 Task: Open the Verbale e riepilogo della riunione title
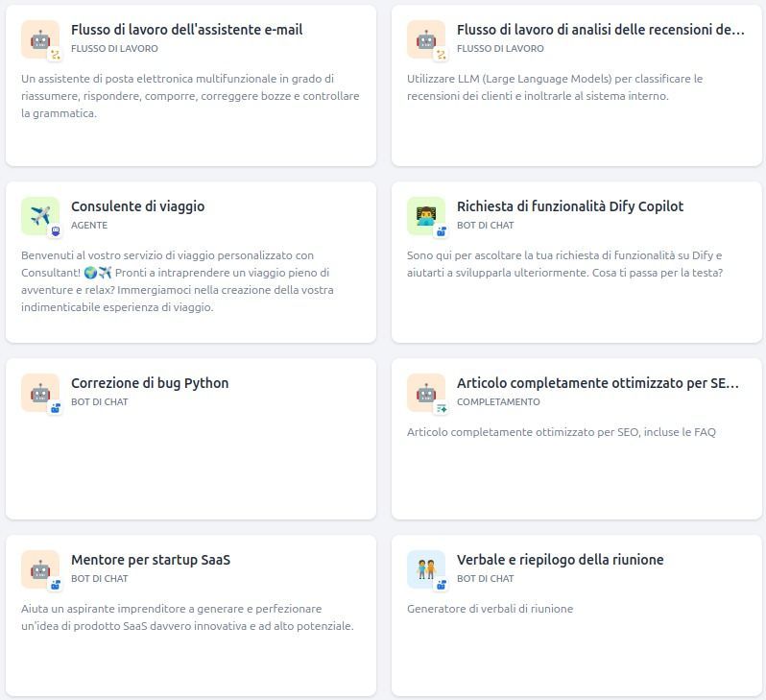tap(560, 560)
